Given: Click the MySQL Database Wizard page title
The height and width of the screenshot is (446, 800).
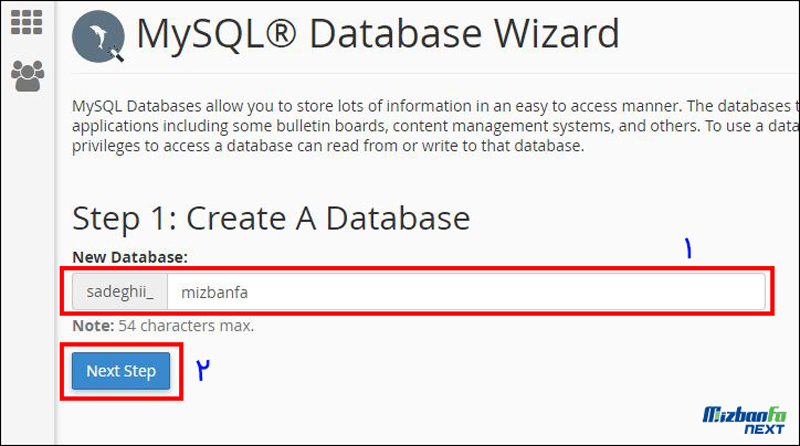Looking at the screenshot, I should click(x=378, y=34).
